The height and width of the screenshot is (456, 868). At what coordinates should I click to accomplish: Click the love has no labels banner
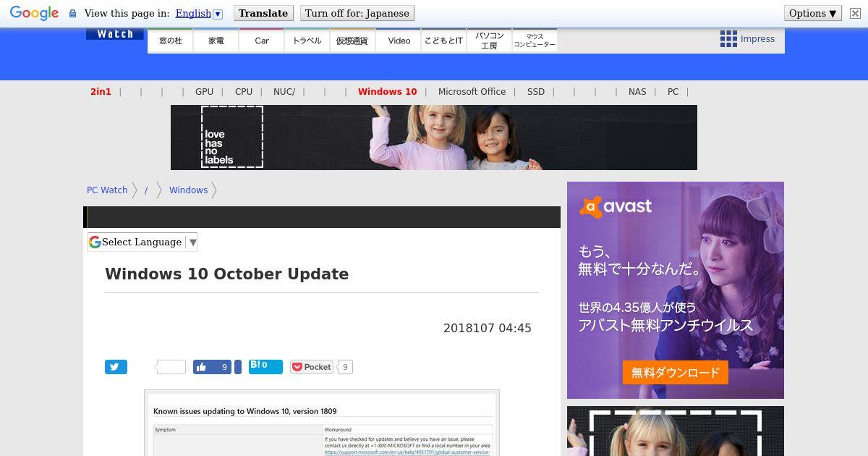[434, 138]
